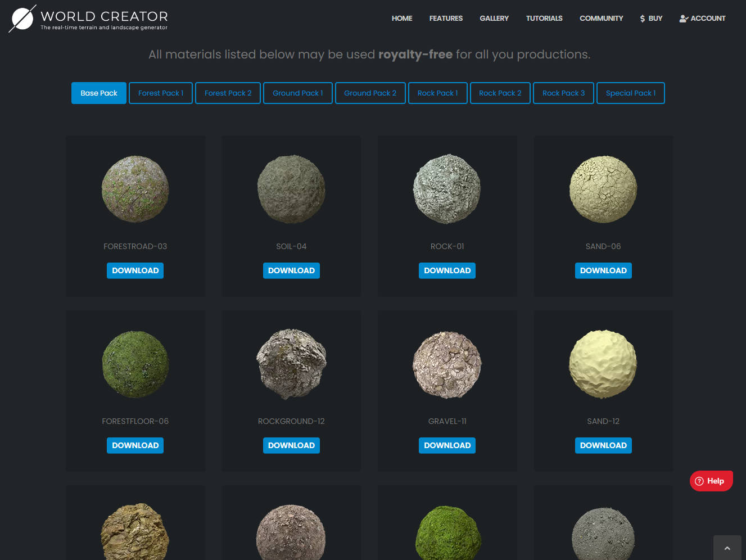Download the SAND-12 material
The height and width of the screenshot is (560, 746).
pos(603,445)
